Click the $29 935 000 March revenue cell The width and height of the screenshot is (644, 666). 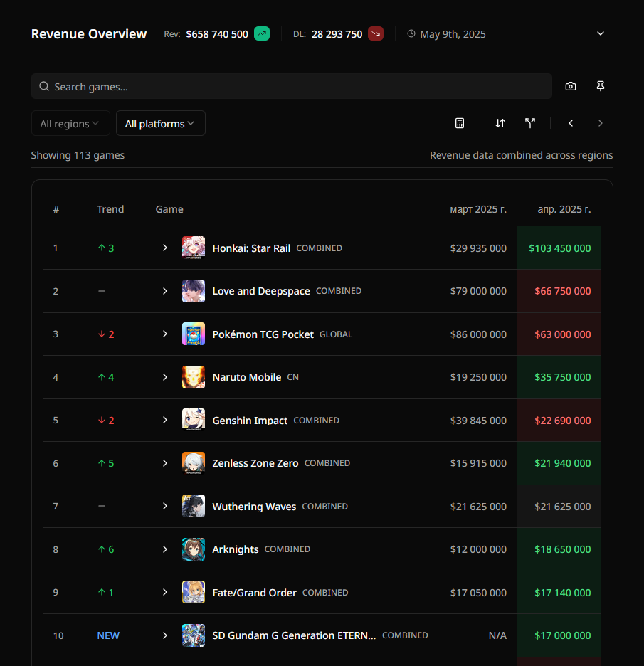pos(478,248)
